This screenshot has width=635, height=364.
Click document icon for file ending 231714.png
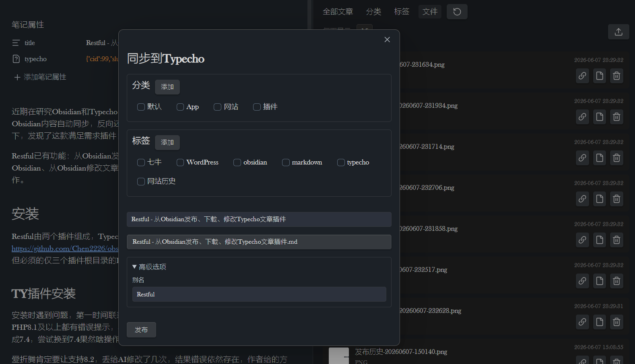pos(600,158)
